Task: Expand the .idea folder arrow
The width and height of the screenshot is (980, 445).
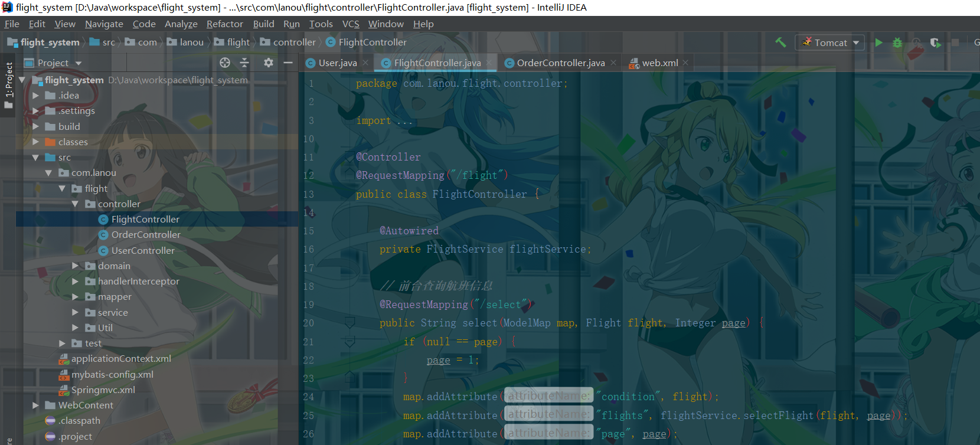Action: point(36,95)
